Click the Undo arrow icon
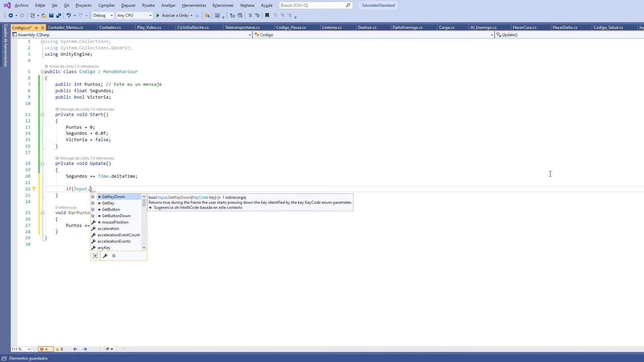This screenshot has height=362, width=644. 68,15
